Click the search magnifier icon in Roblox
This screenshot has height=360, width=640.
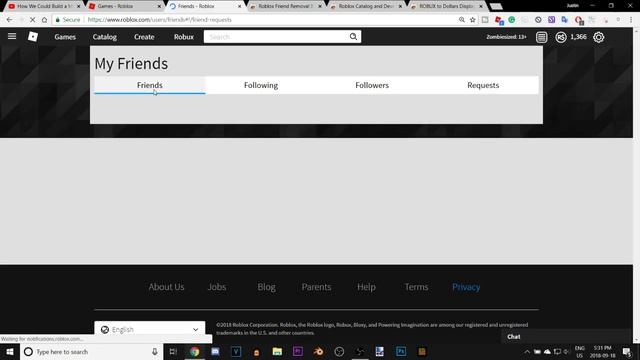pyautogui.click(x=353, y=37)
